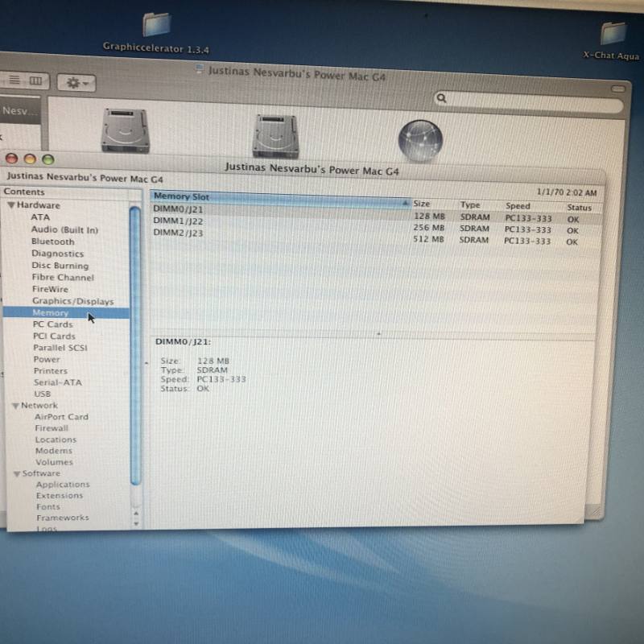Select ATA in the Contents list
This screenshot has width=644, height=644.
tap(40, 217)
